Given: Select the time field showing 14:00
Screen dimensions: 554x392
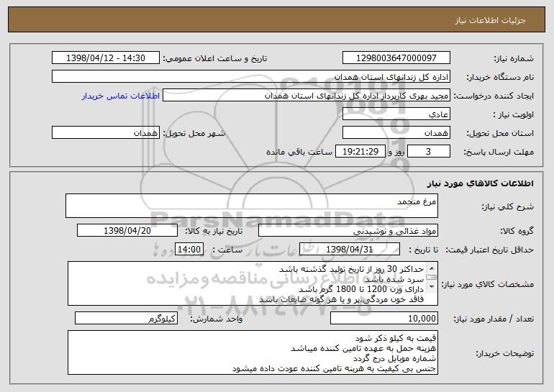Looking at the screenshot, I should 189,250.
